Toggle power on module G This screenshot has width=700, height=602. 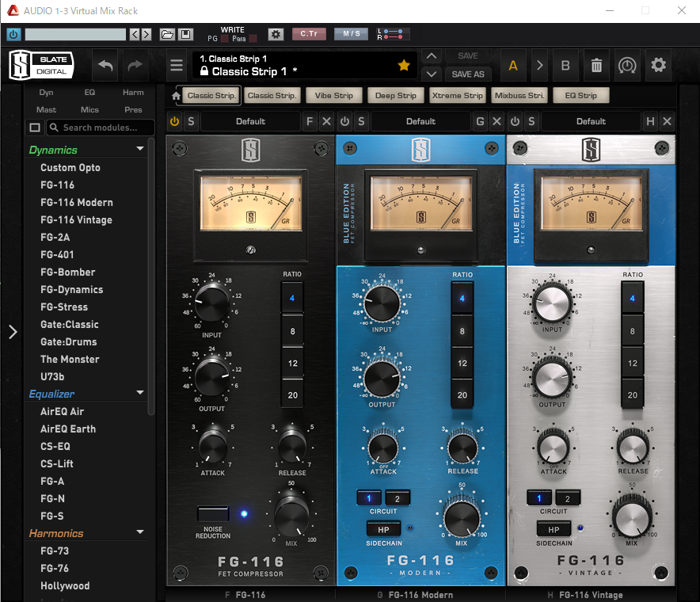pyautogui.click(x=344, y=121)
